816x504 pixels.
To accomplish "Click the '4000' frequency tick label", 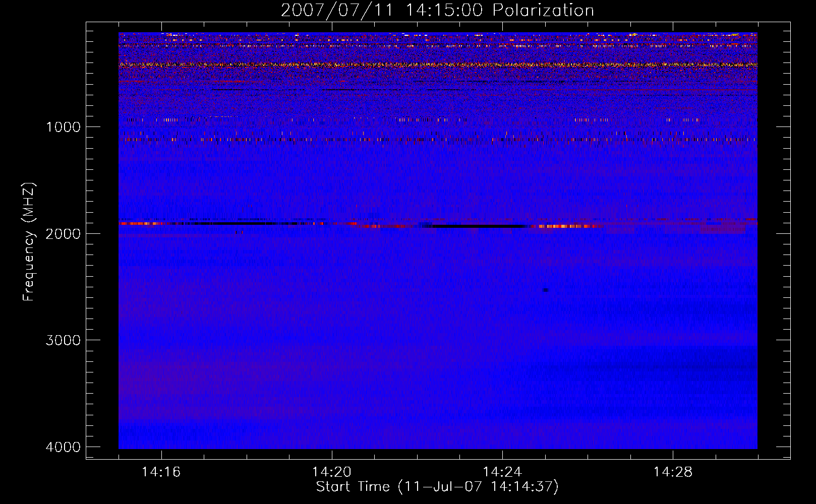I will 63,447.
